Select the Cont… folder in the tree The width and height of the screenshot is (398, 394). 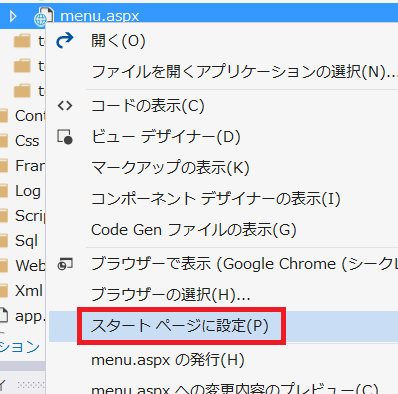(x=30, y=116)
